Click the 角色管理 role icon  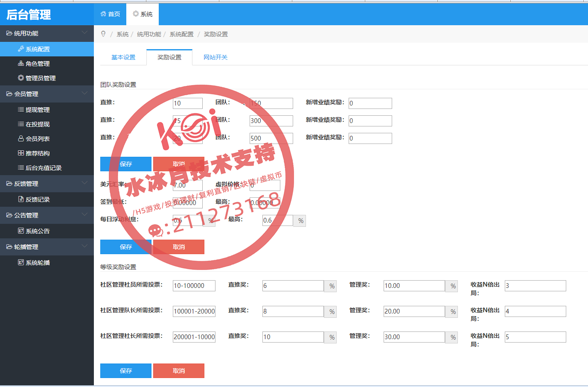20,64
